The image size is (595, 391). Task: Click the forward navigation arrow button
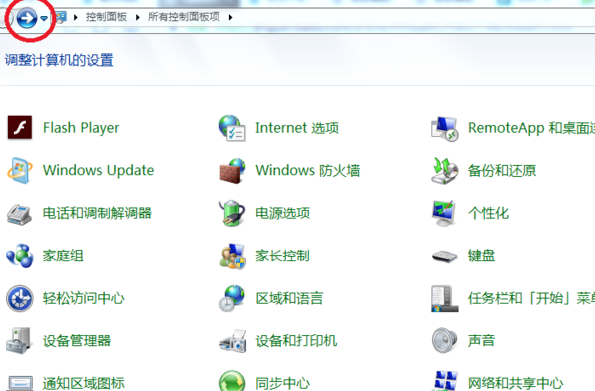tap(27, 18)
